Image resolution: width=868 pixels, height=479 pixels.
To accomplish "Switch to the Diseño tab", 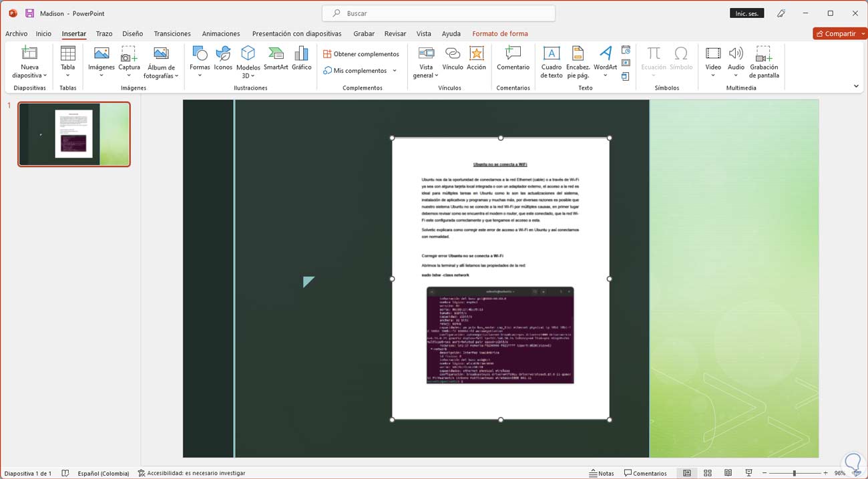I will tap(132, 33).
